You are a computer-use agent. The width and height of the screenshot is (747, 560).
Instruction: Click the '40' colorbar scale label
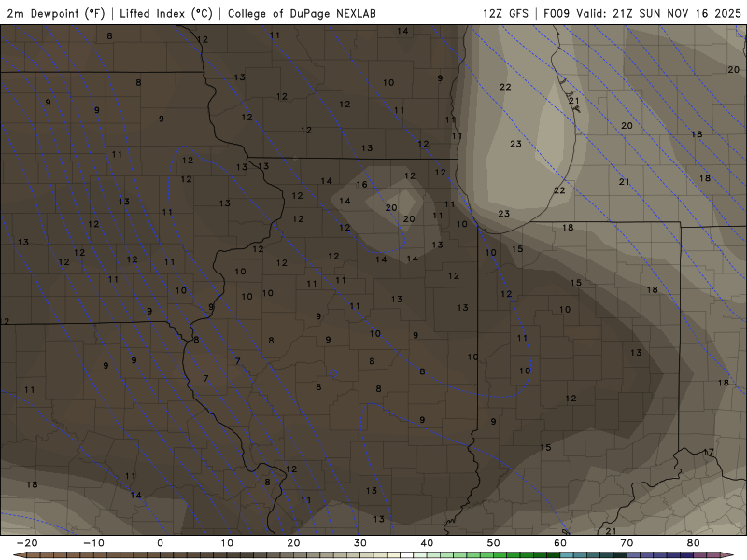coord(427,543)
